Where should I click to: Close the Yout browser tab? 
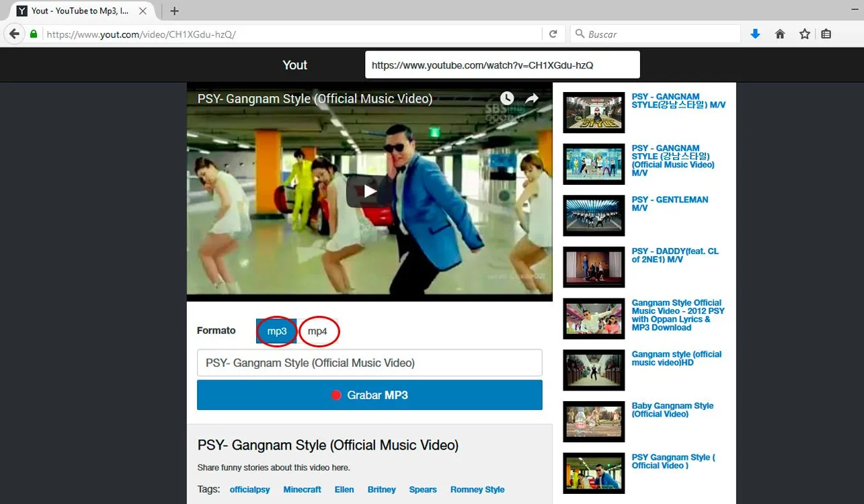click(x=143, y=11)
